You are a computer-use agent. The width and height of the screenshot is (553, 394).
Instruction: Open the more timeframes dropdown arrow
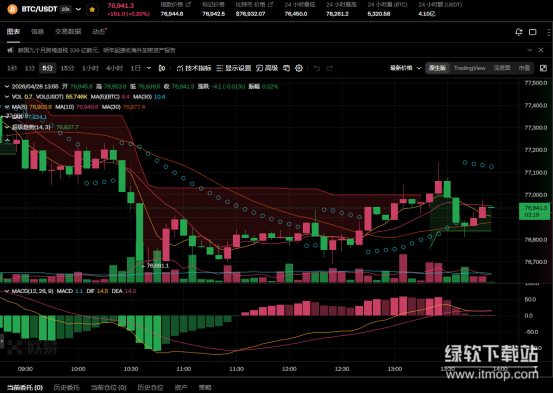149,68
